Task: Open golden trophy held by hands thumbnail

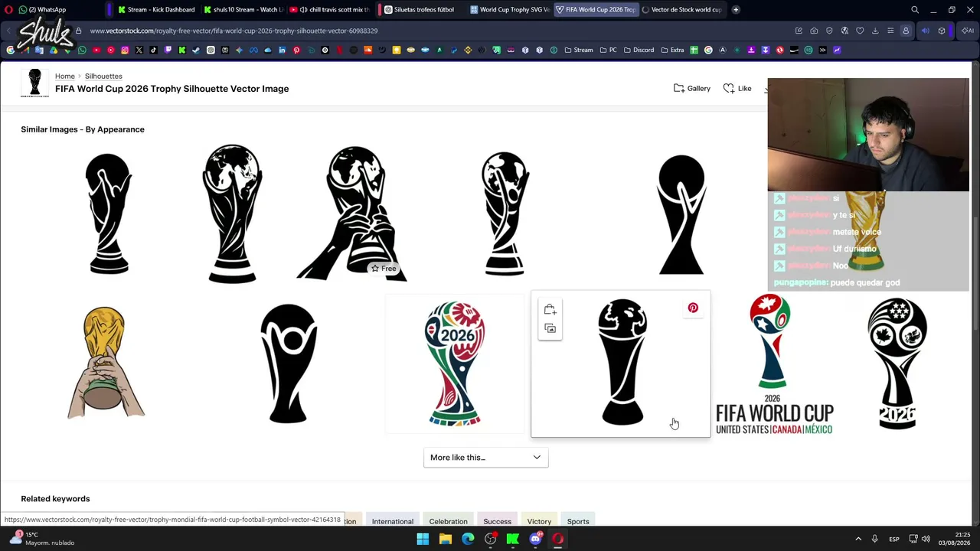Action: click(105, 364)
